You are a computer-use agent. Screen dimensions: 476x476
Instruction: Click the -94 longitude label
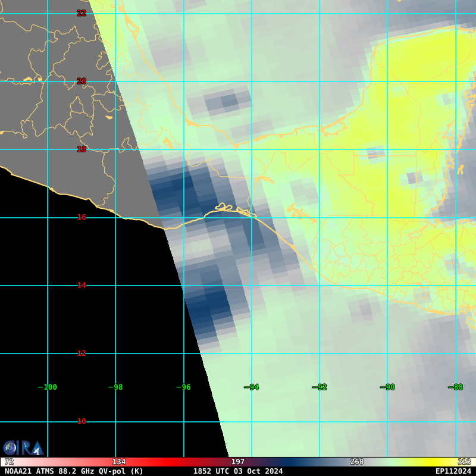pyautogui.click(x=252, y=387)
